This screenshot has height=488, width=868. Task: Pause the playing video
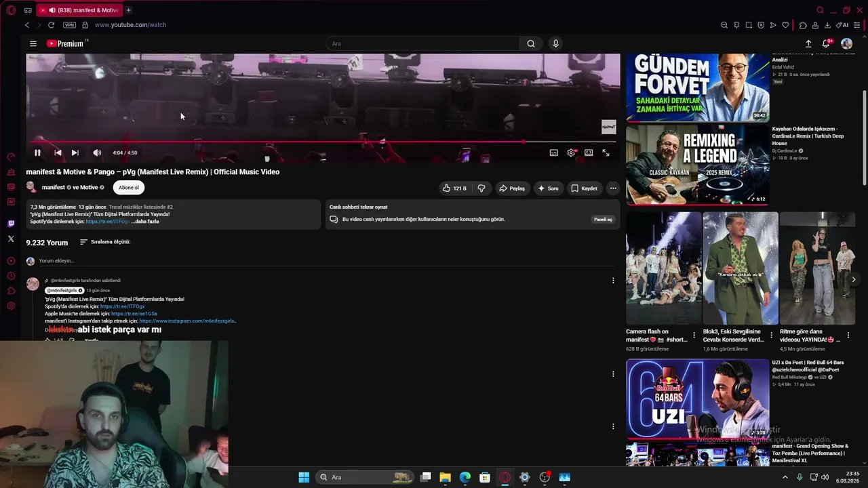tap(37, 152)
